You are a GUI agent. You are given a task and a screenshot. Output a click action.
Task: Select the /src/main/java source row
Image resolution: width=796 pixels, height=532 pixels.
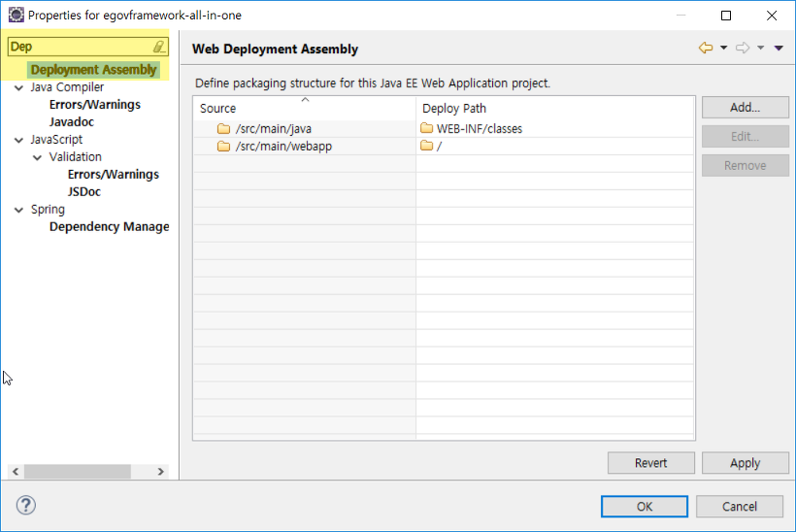[x=304, y=129]
